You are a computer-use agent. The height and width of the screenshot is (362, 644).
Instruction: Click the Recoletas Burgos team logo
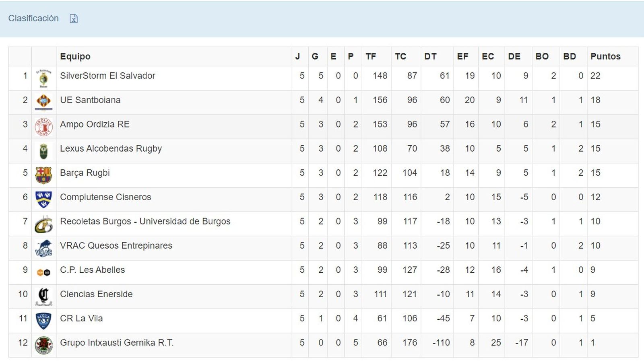point(43,224)
